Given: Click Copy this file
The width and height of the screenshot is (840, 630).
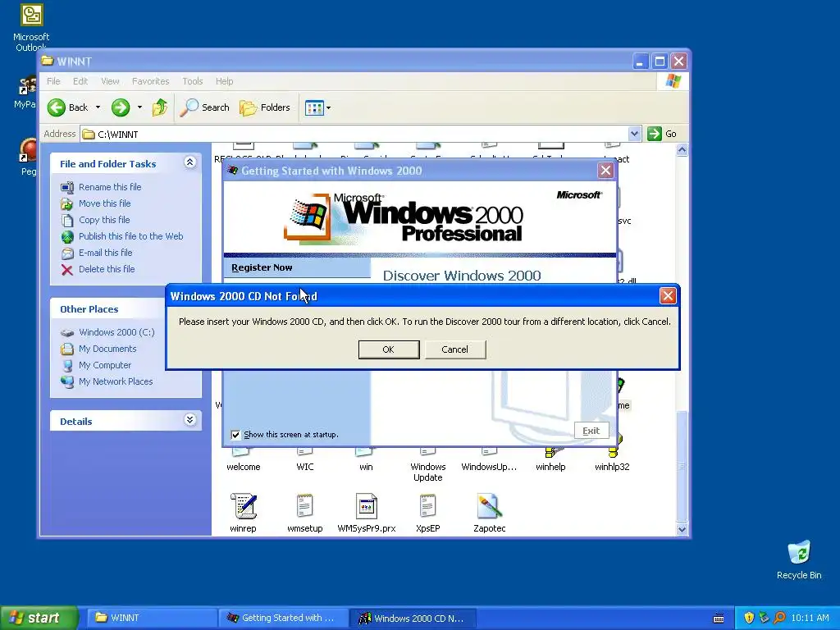Looking at the screenshot, I should pos(104,220).
